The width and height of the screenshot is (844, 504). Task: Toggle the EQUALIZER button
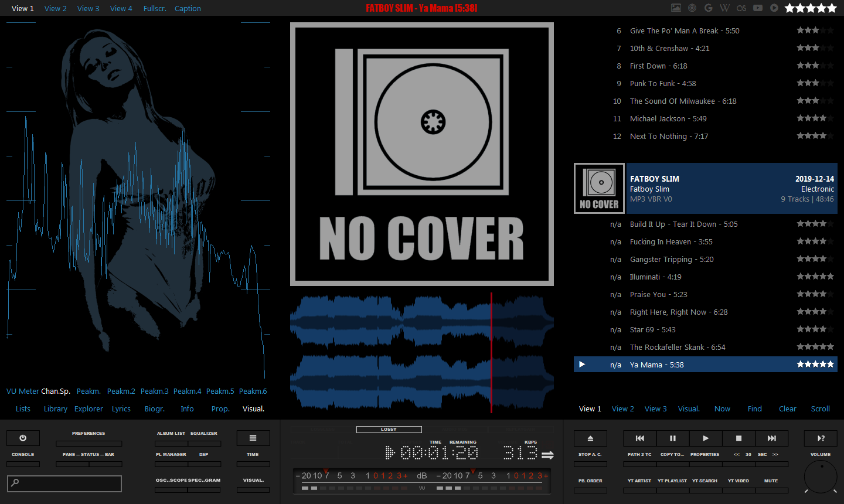click(204, 444)
